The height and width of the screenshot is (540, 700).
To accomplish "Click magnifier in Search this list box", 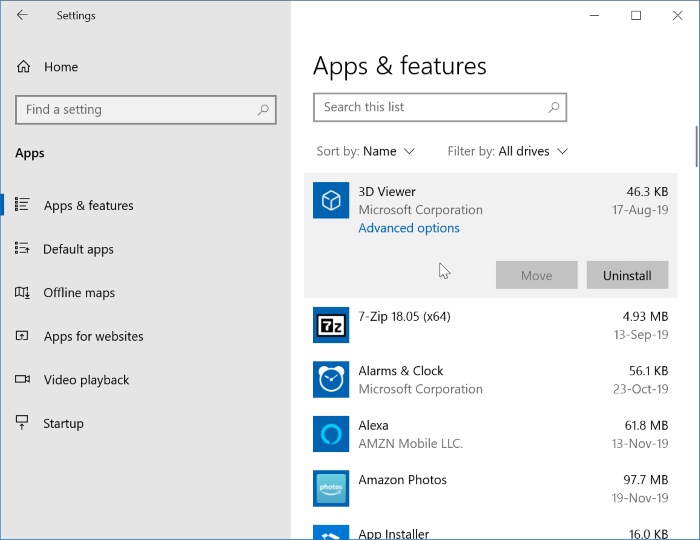I will 554,107.
